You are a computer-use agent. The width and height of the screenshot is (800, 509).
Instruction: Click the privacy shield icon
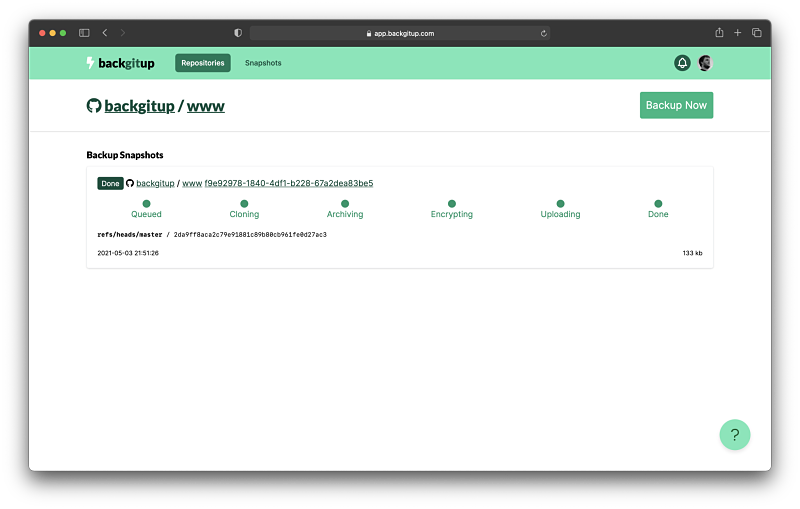[238, 33]
